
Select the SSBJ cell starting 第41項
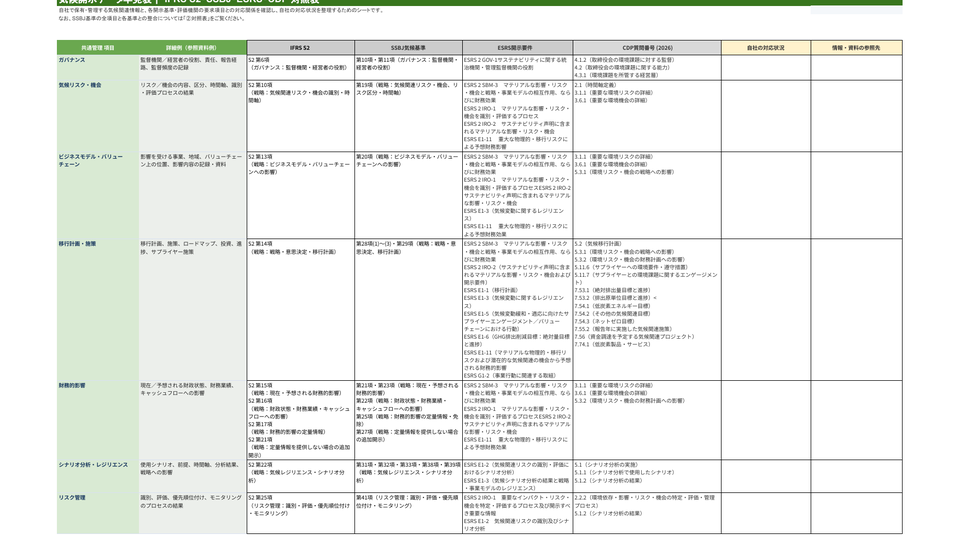click(408, 513)
